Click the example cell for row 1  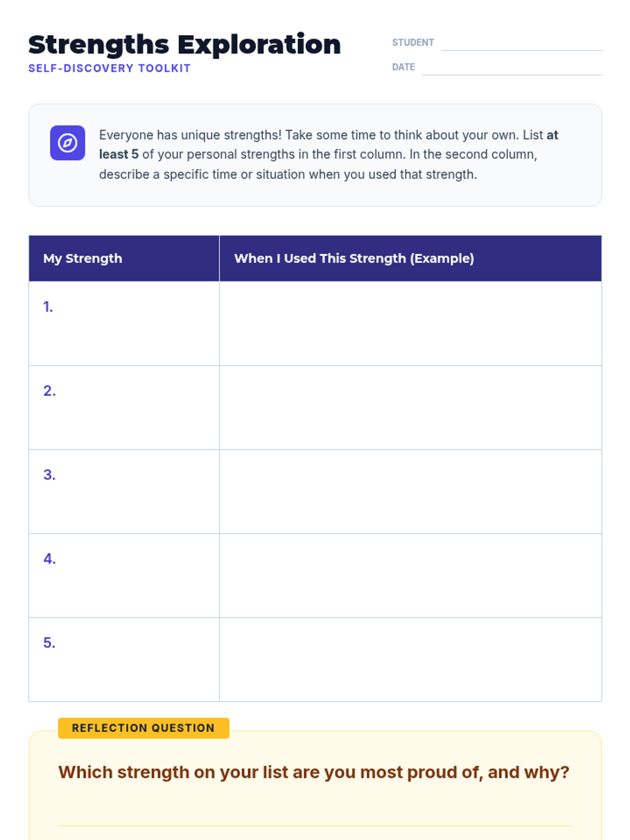pyautogui.click(x=411, y=323)
